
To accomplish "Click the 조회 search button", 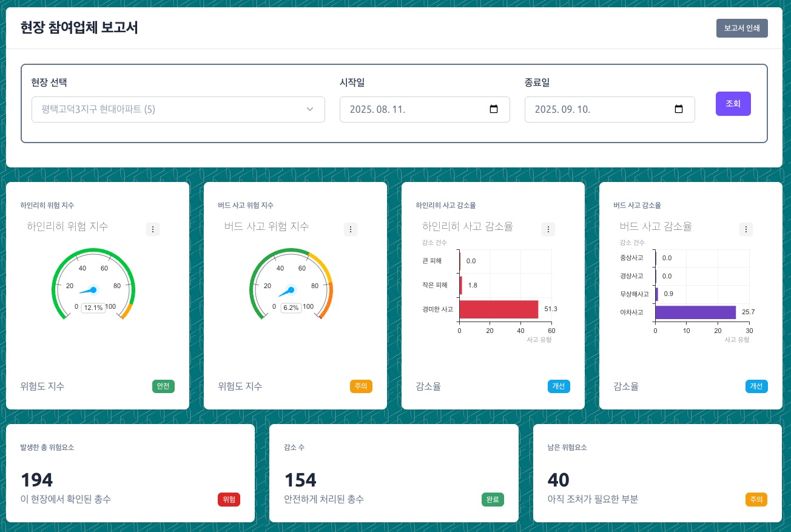I will 733,104.
